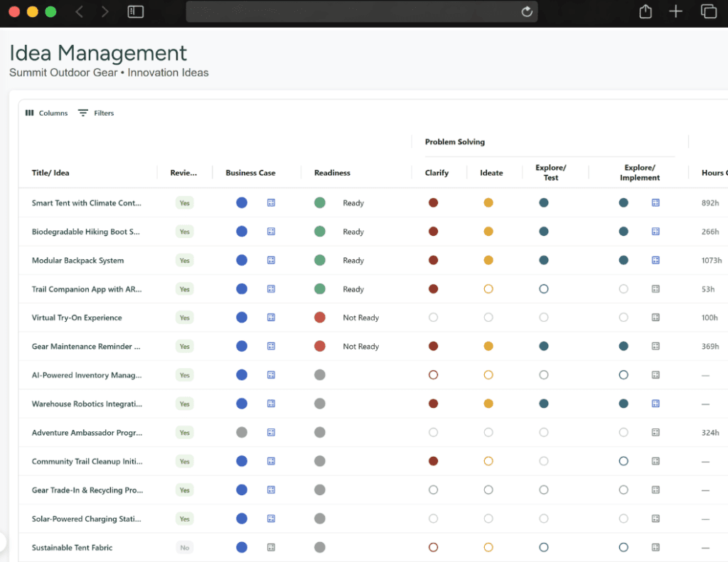Toggle Explore/Test circle for Sustainable Tent Fabric

544,548
